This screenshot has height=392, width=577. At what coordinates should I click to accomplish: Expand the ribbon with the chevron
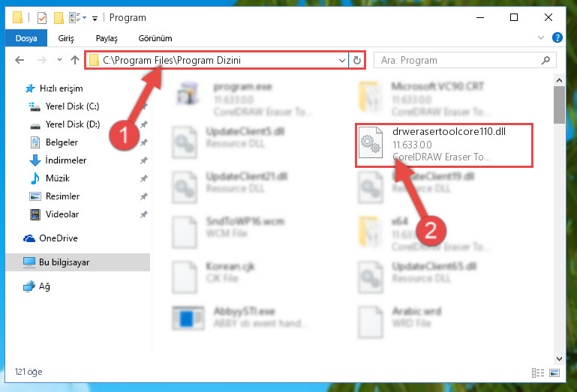[x=540, y=37]
